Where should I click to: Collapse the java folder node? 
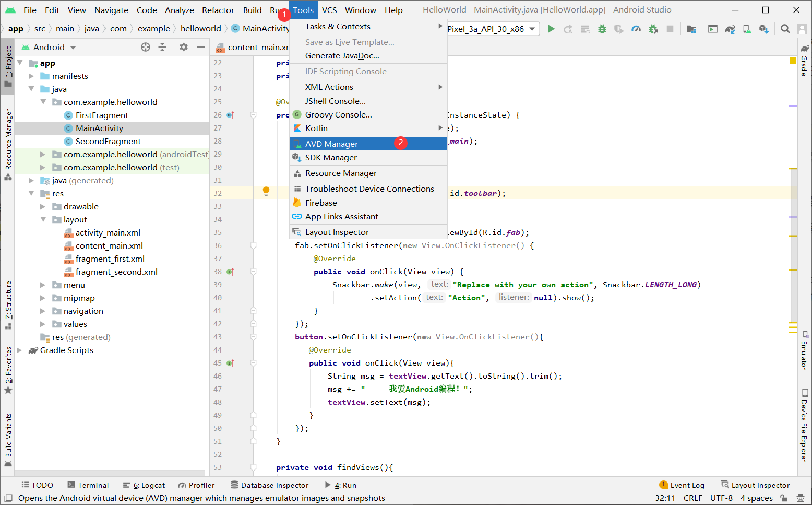(x=31, y=89)
